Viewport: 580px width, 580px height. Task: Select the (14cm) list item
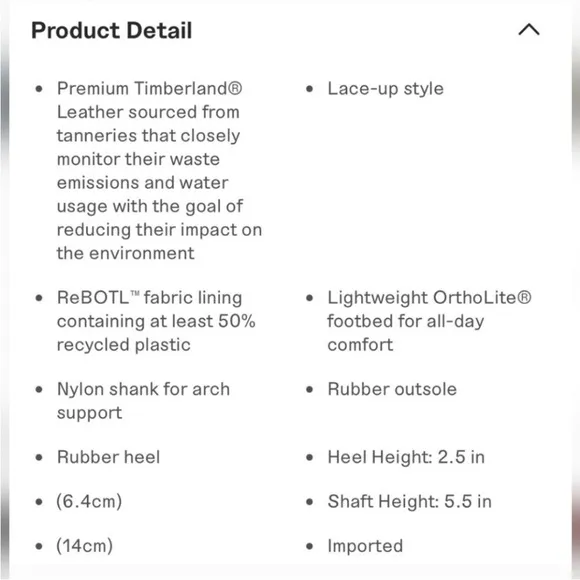pos(84,546)
